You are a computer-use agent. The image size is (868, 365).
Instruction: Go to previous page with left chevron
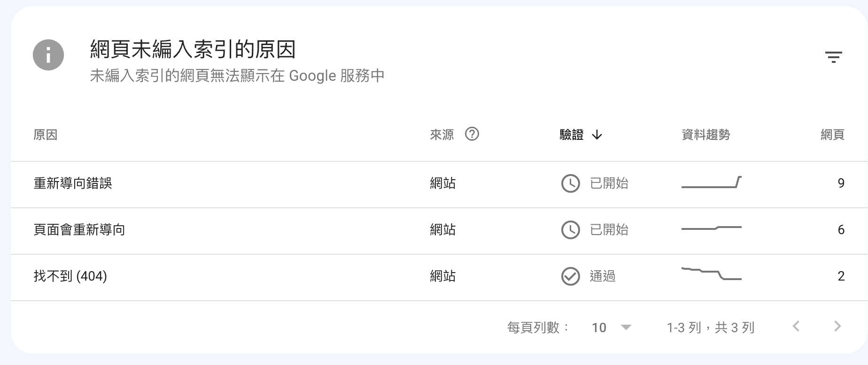tap(796, 327)
